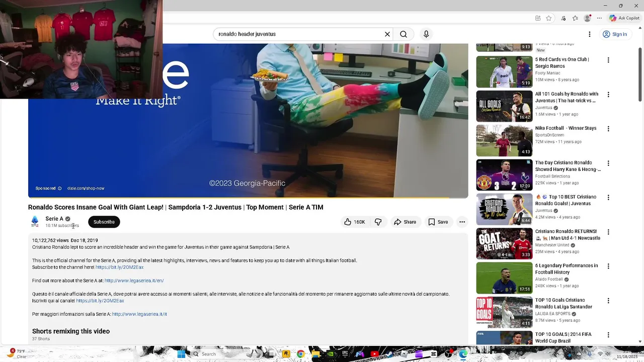Clear the YouTube search box text

pyautogui.click(x=387, y=34)
